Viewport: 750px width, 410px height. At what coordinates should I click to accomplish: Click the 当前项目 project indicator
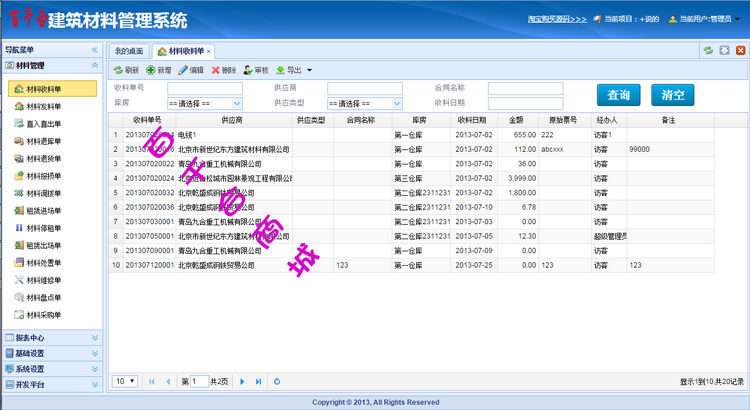[626, 19]
